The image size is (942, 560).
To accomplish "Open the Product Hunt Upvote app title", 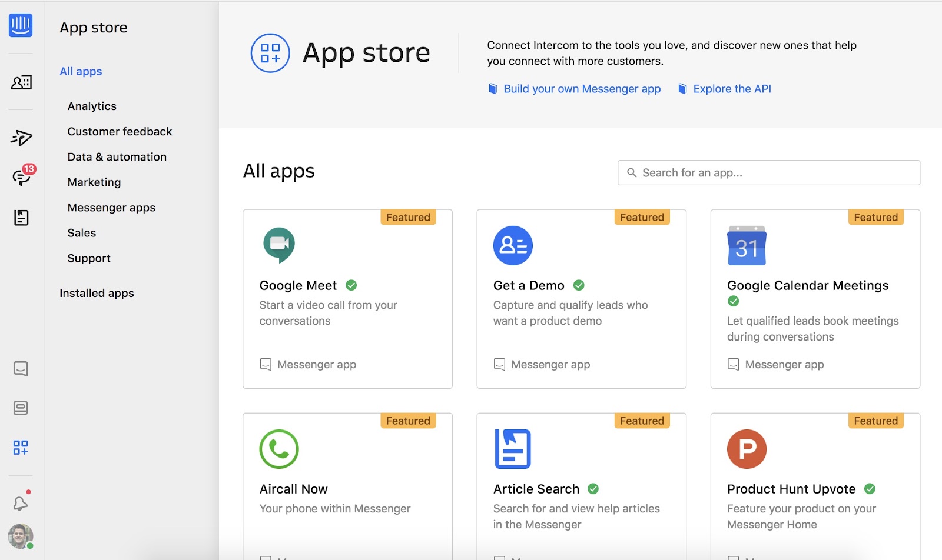I will (x=791, y=489).
